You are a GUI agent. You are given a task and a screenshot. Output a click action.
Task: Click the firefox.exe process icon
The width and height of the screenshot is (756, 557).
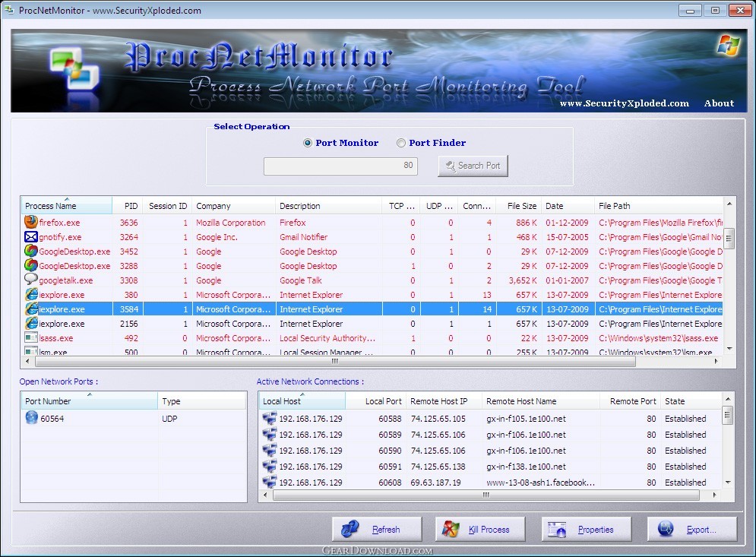[31, 223]
